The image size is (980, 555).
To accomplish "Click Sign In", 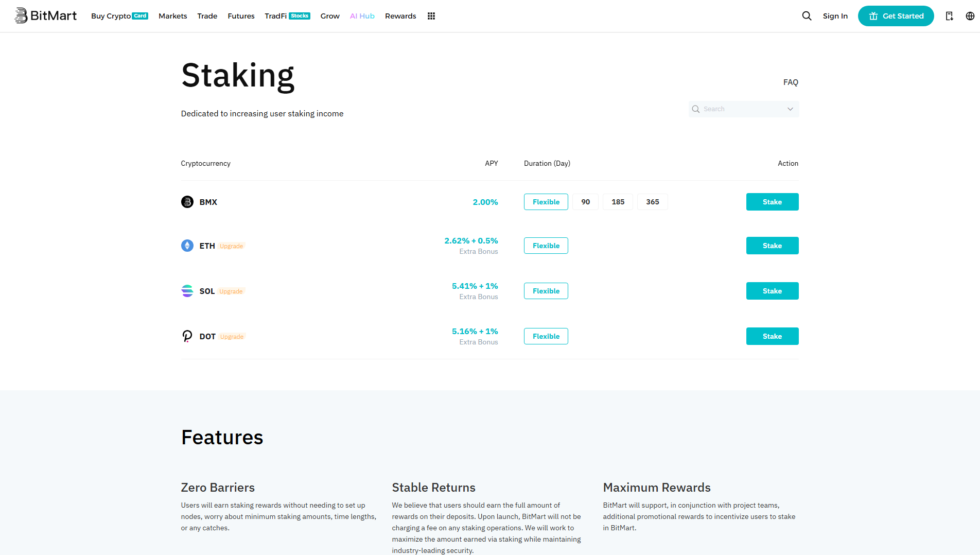I will tap(835, 16).
